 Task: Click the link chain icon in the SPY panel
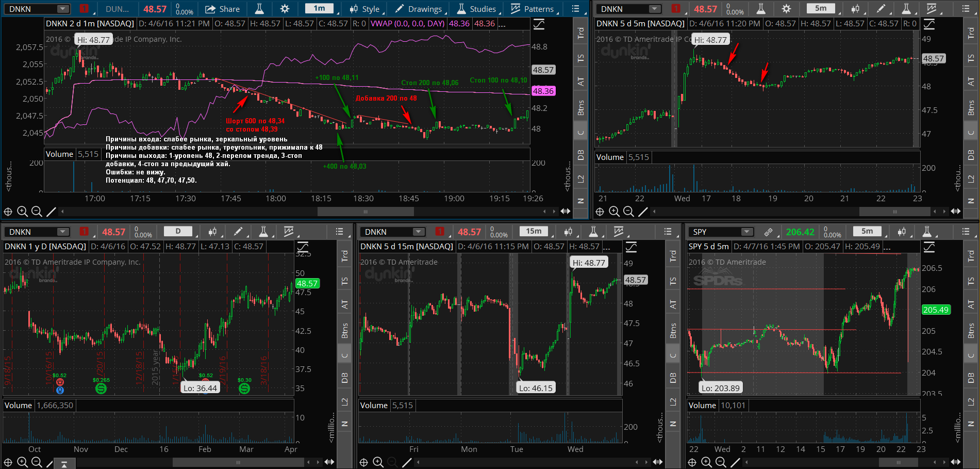(x=768, y=232)
